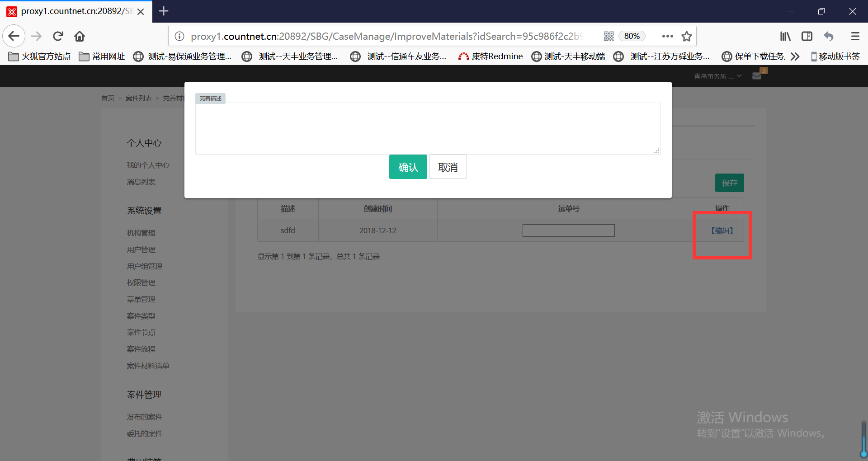Screen dimensions: 868x461
Task: Click 【编辑】 in the sdfd row
Action: click(722, 231)
